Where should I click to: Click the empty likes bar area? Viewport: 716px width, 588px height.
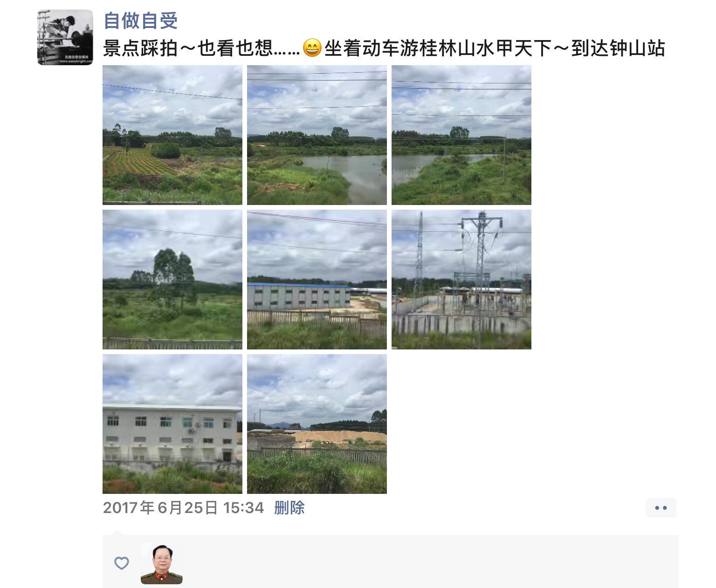tap(429, 561)
